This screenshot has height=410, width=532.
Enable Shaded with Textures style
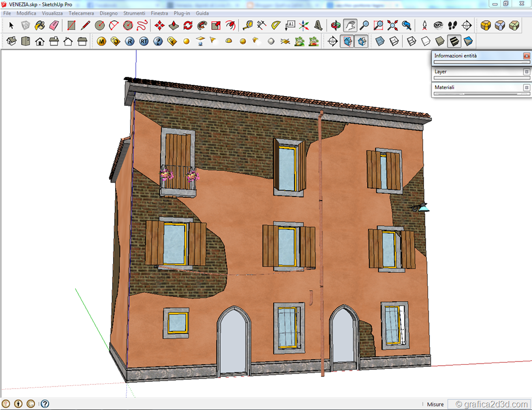454,41
